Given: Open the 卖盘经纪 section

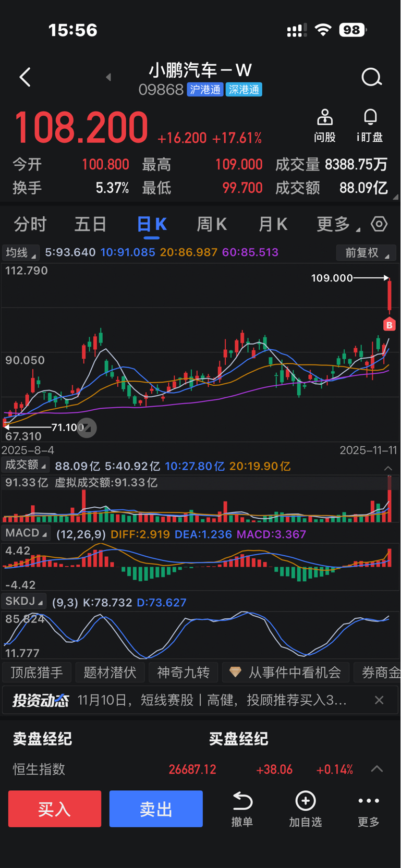Looking at the screenshot, I should tap(42, 738).
